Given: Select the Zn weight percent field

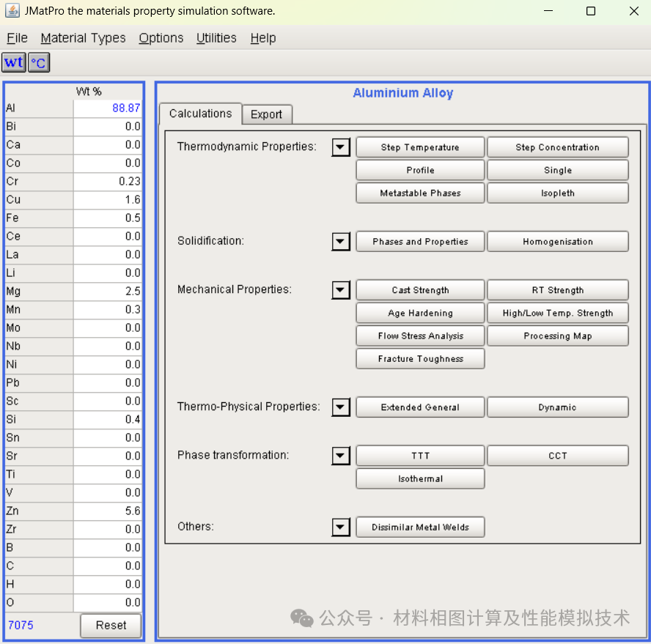Looking at the screenshot, I should point(108,511).
